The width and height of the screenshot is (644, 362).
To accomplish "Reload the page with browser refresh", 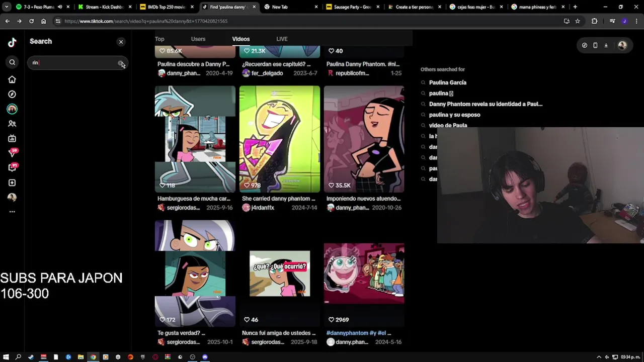I will click(31, 21).
